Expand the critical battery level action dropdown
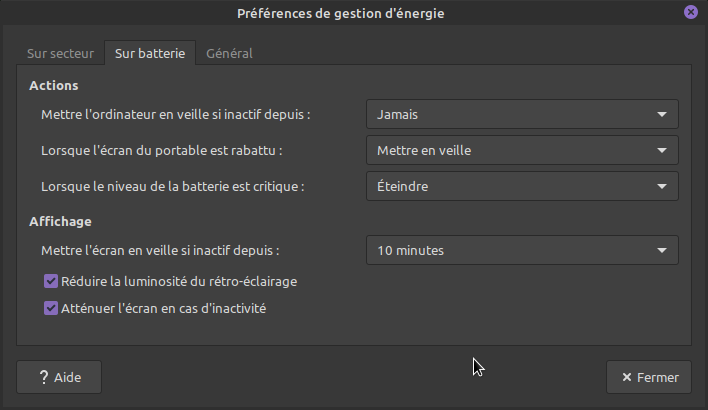This screenshot has width=708, height=410. point(521,186)
